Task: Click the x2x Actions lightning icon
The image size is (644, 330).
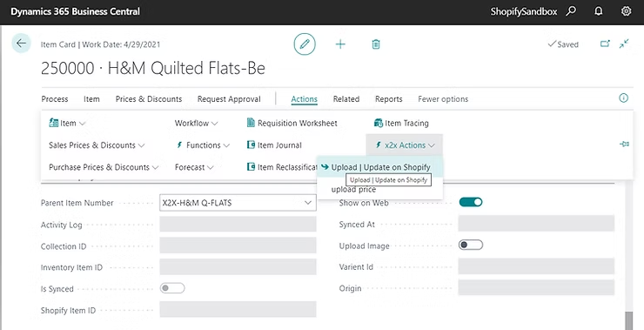Action: tap(379, 145)
